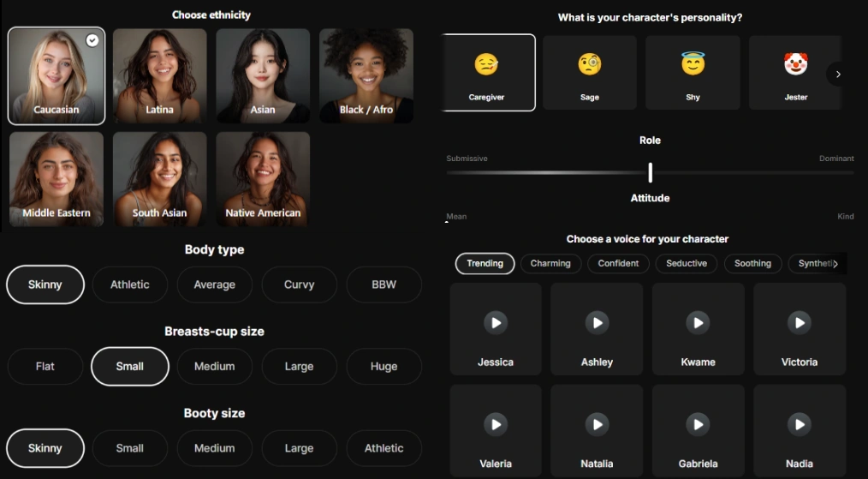Switch to the Seductive voices tab
Screen dimensions: 868x479
pyautogui.click(x=687, y=263)
